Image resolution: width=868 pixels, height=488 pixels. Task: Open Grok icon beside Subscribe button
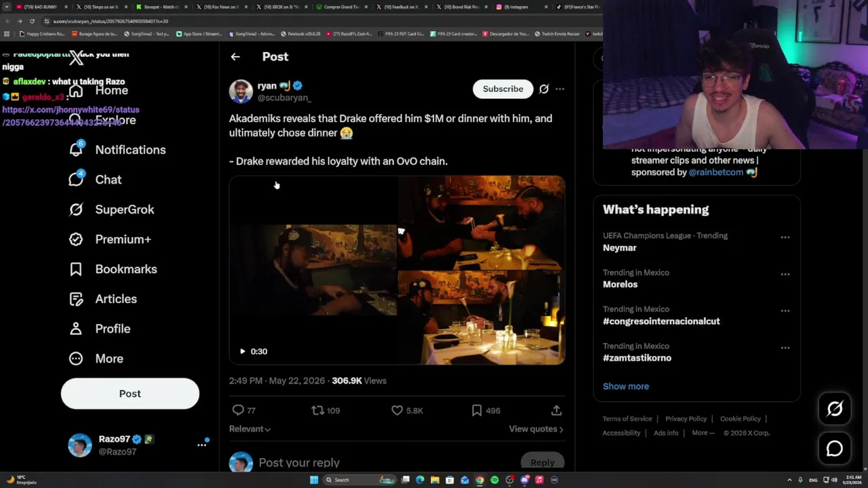point(544,89)
